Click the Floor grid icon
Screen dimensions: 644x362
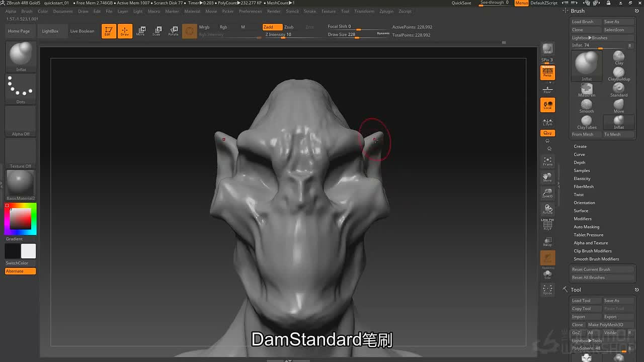(x=547, y=90)
